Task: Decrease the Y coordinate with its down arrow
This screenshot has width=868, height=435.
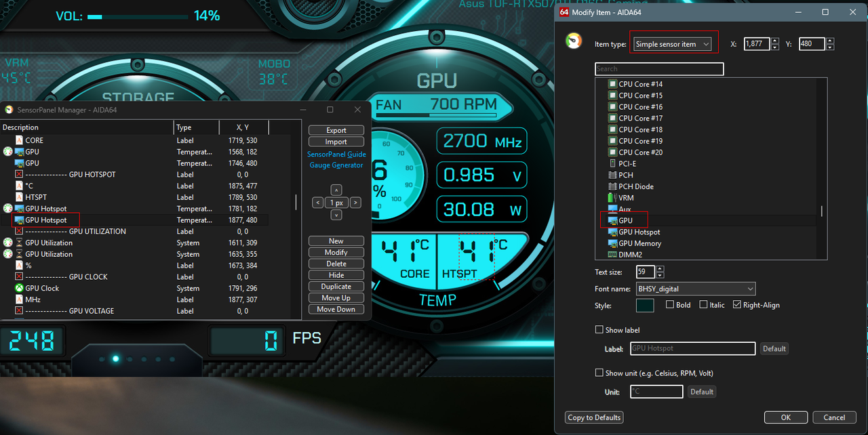Action: coord(830,47)
